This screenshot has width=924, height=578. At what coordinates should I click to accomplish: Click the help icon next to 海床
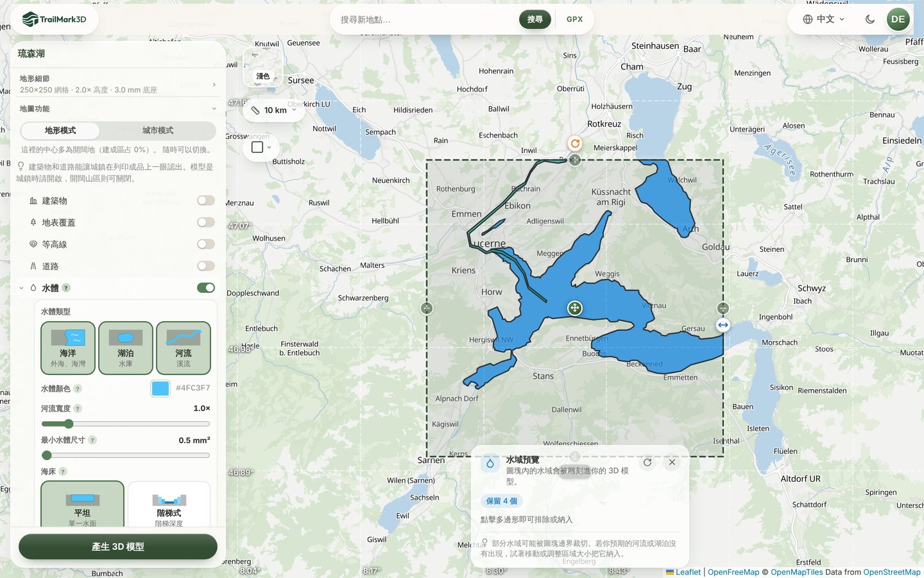[63, 471]
